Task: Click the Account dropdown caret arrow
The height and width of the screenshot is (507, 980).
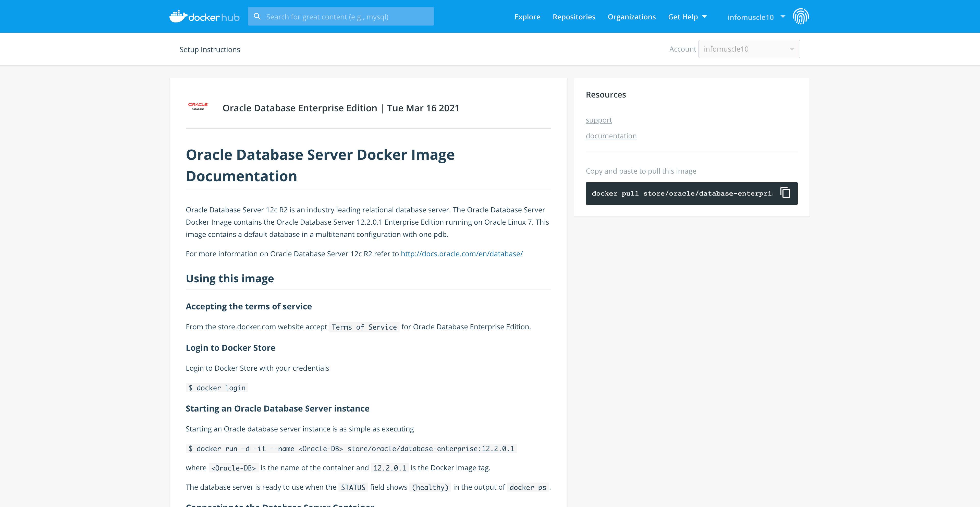Action: pos(792,49)
